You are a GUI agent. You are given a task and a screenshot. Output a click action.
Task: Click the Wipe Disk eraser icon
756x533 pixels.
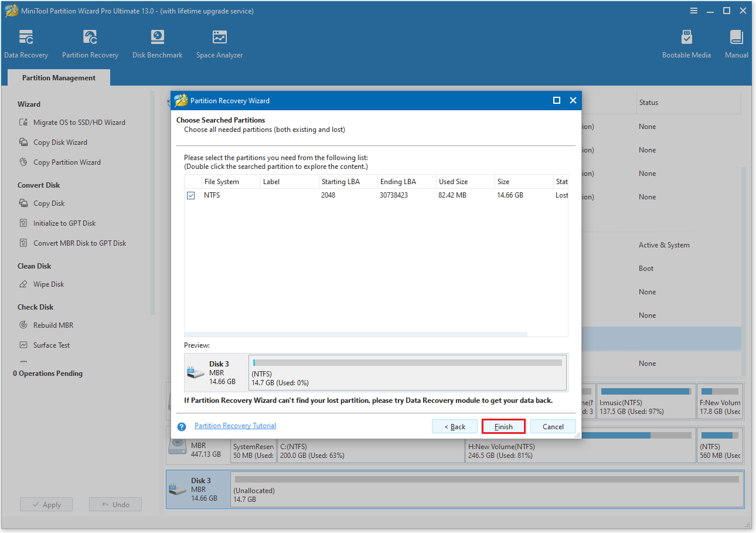tap(23, 284)
